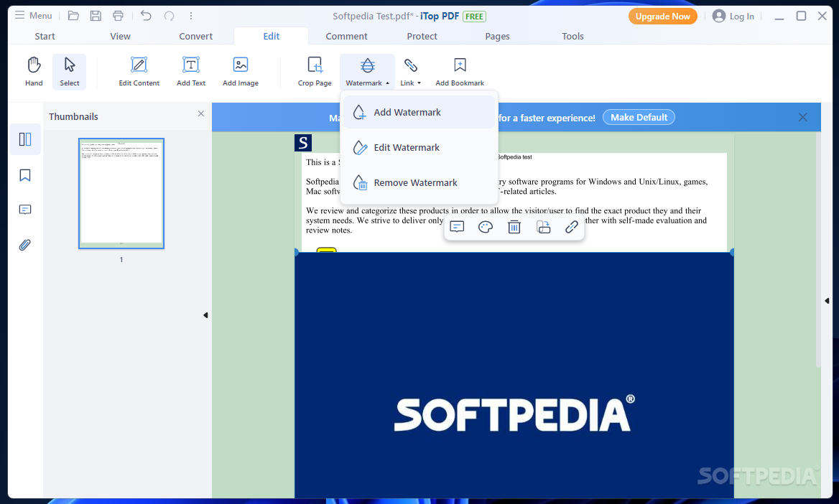This screenshot has height=504, width=839.
Task: Close the Thumbnails panel
Action: tap(200, 113)
